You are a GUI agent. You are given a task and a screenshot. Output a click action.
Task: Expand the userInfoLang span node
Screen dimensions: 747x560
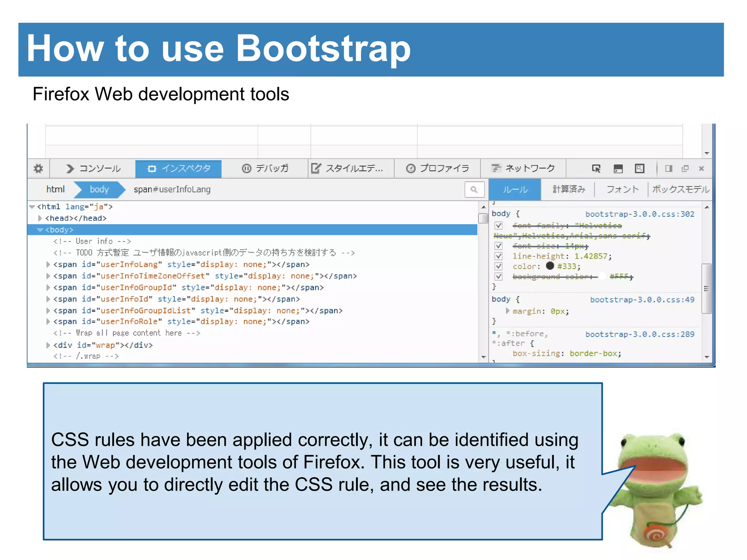pyautogui.click(x=48, y=264)
